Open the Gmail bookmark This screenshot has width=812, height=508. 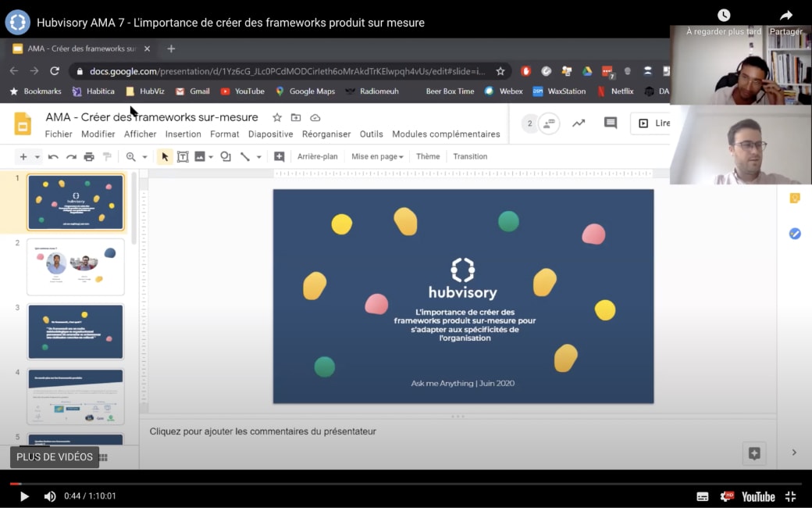(192, 91)
